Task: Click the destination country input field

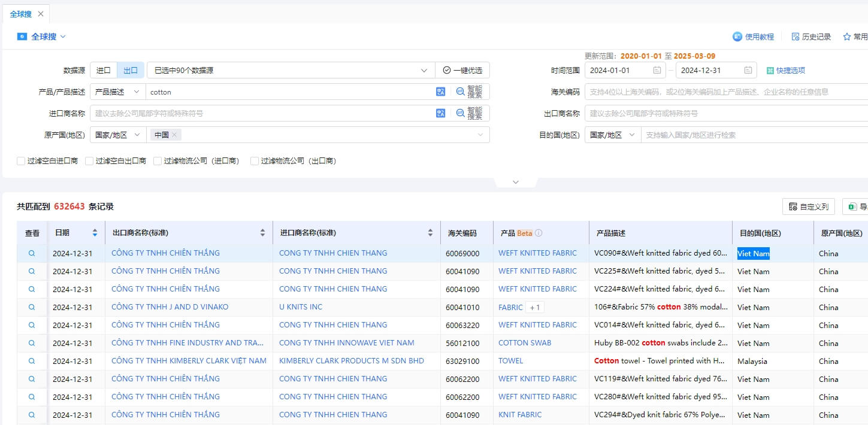Action: point(755,135)
